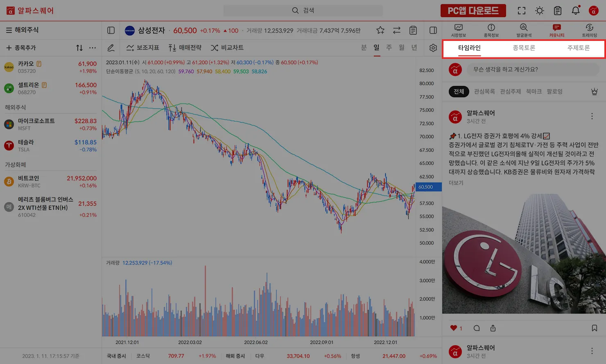Image resolution: width=606 pixels, height=364 pixels.
Task: Switch chart to 일 daily interval
Action: (377, 48)
